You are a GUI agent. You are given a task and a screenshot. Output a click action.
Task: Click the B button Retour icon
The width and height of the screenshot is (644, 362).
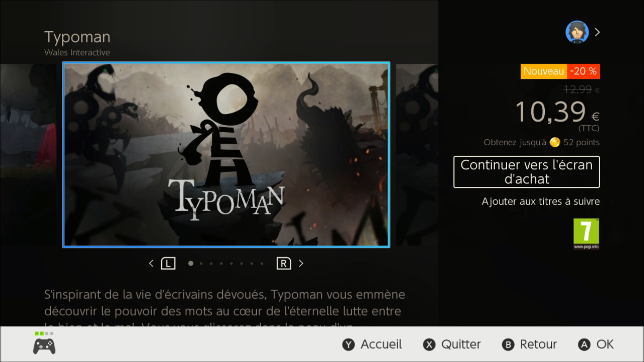tap(508, 344)
